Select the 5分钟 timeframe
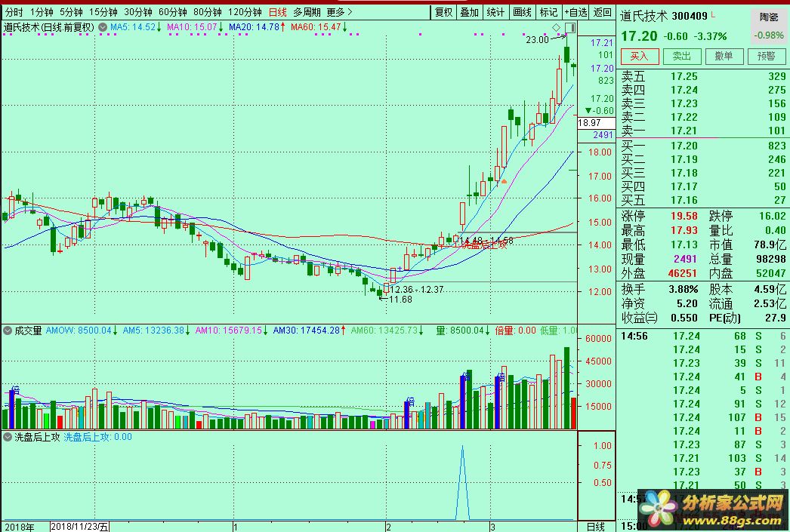Viewport: 790px width, 532px height. click(x=70, y=12)
